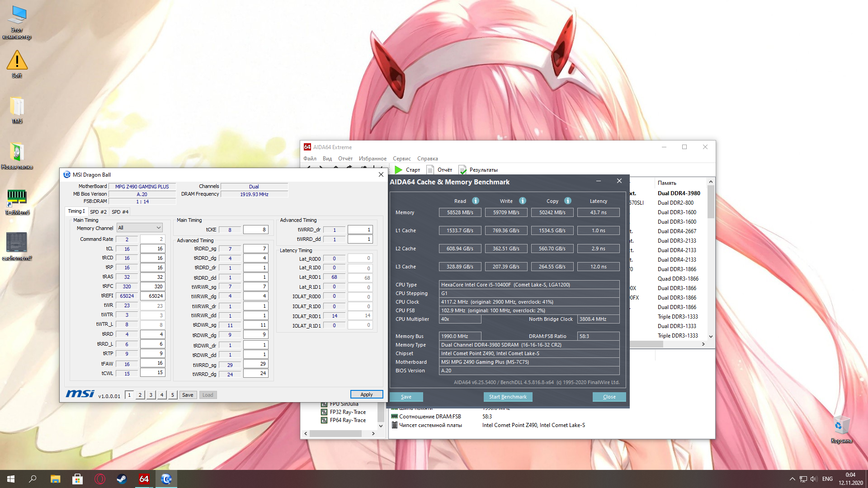Switch to the SPD #2 tab
Viewport: 868px width, 488px height.
[x=98, y=211]
